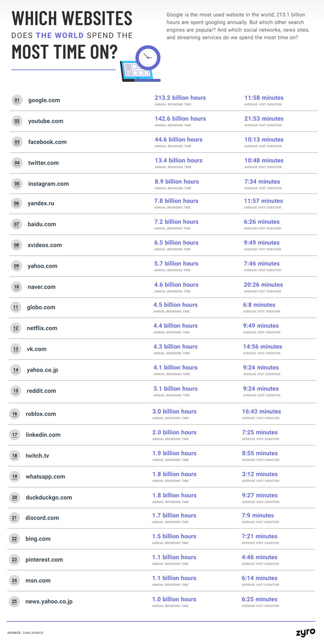Viewport: 324px width, 644px height.
Task: Click the twitch.tv site name
Action: (37, 456)
